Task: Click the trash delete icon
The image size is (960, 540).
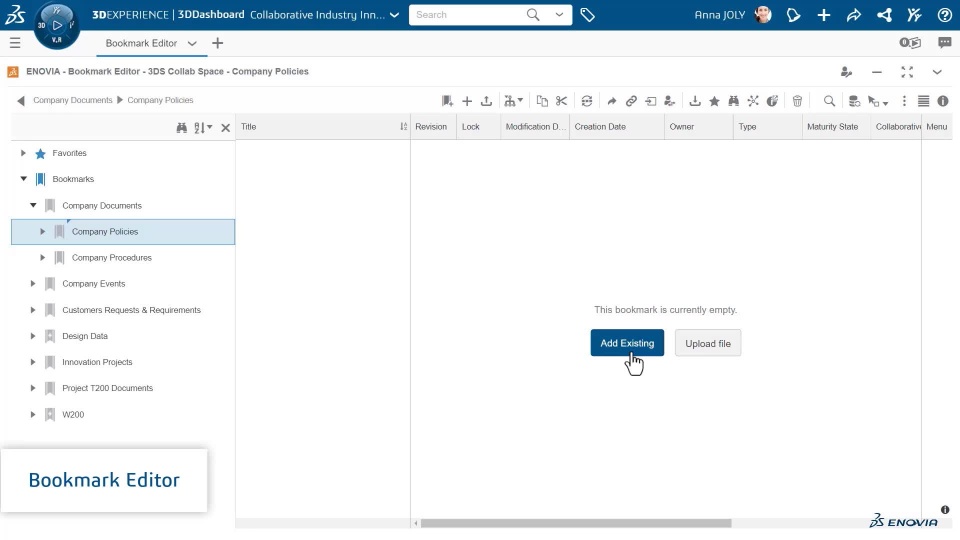Action: click(x=797, y=101)
